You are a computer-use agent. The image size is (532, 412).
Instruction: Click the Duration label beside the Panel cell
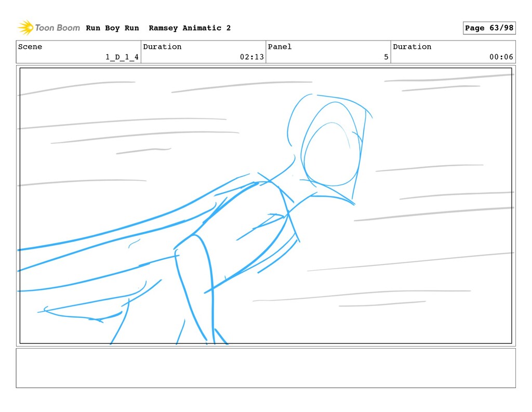pyautogui.click(x=412, y=47)
